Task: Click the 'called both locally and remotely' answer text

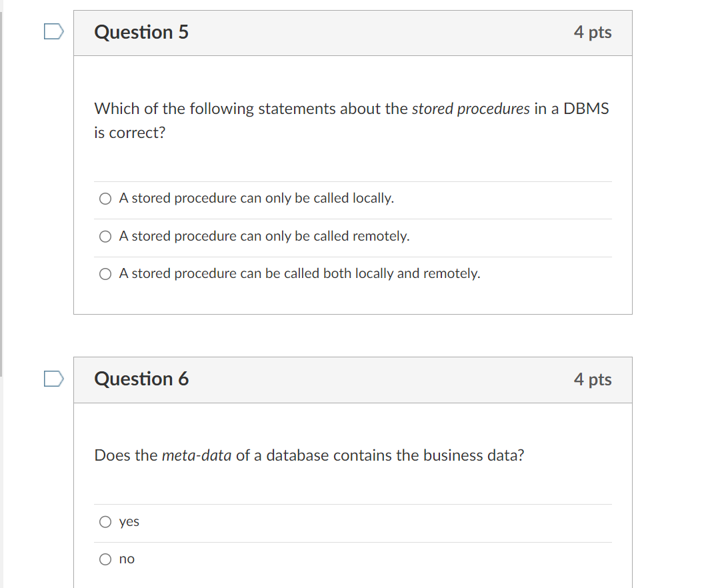Action: point(299,274)
